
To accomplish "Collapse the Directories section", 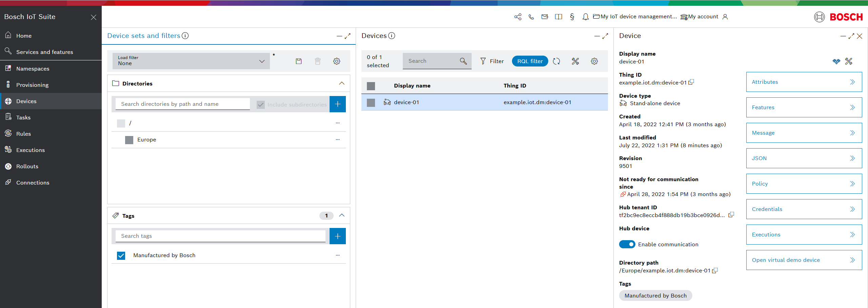I will [x=342, y=83].
